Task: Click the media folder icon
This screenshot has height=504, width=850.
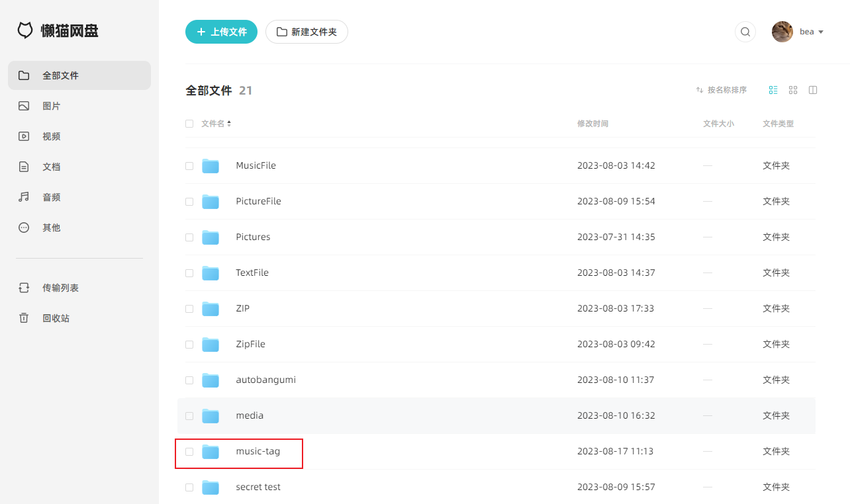Action: [211, 416]
